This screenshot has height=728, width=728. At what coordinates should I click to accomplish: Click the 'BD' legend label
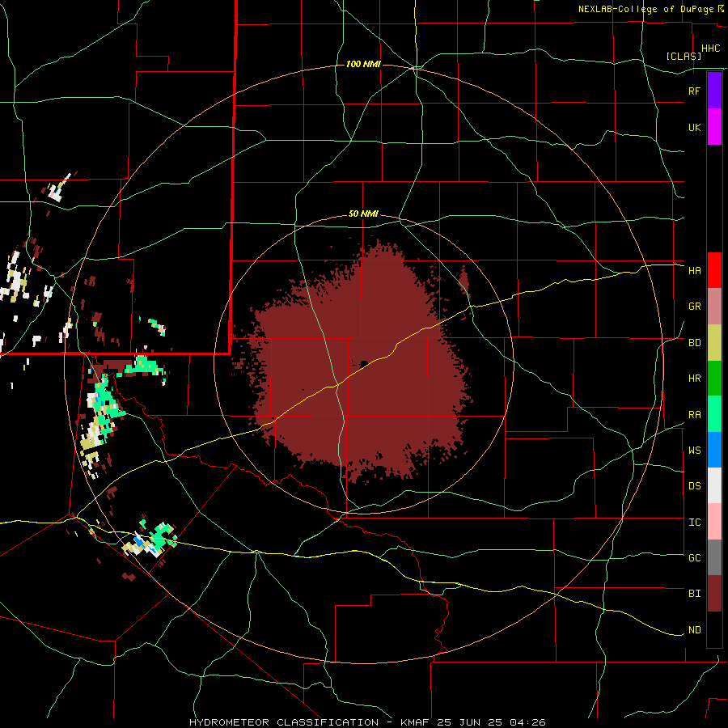click(694, 343)
